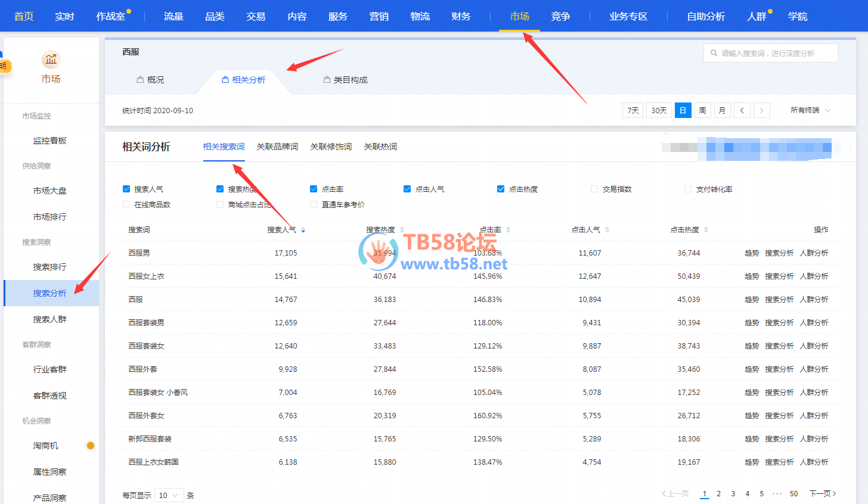Open 市场大盘 in sidebar
The height and width of the screenshot is (504, 868).
[x=50, y=191]
